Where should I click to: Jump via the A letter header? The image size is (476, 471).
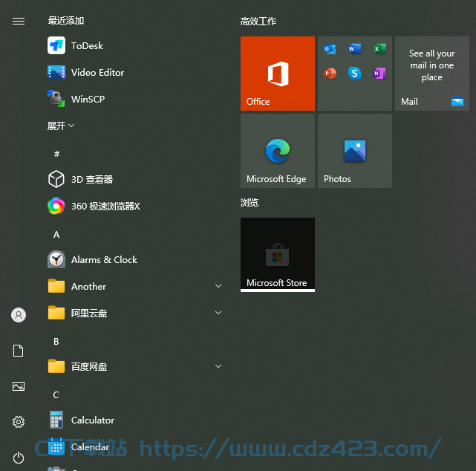pyautogui.click(x=56, y=235)
